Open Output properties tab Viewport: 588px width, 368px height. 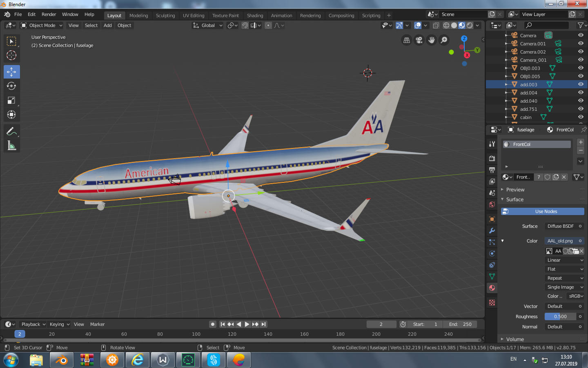492,170
